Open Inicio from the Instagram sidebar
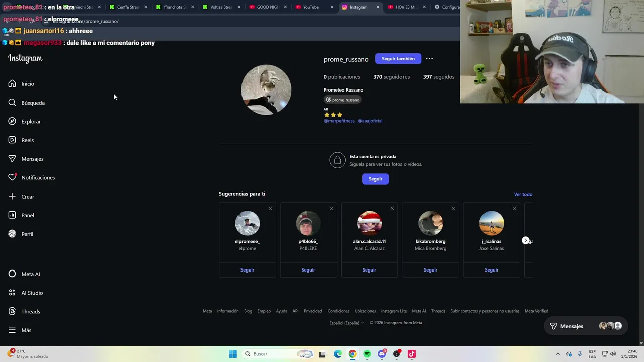 (x=21, y=84)
